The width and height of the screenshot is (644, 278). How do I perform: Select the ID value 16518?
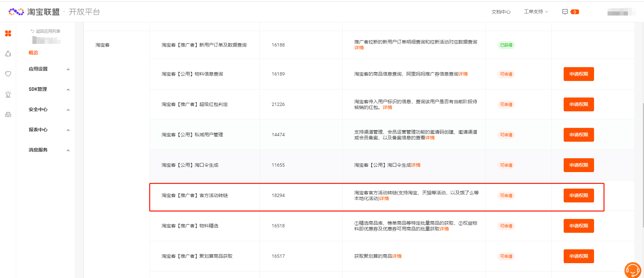pyautogui.click(x=278, y=226)
